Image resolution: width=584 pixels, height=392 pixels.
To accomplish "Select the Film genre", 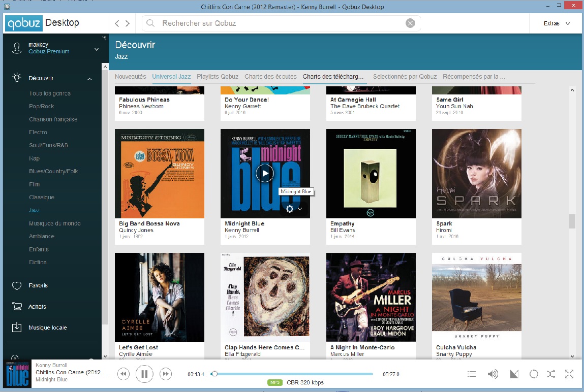I will [34, 184].
